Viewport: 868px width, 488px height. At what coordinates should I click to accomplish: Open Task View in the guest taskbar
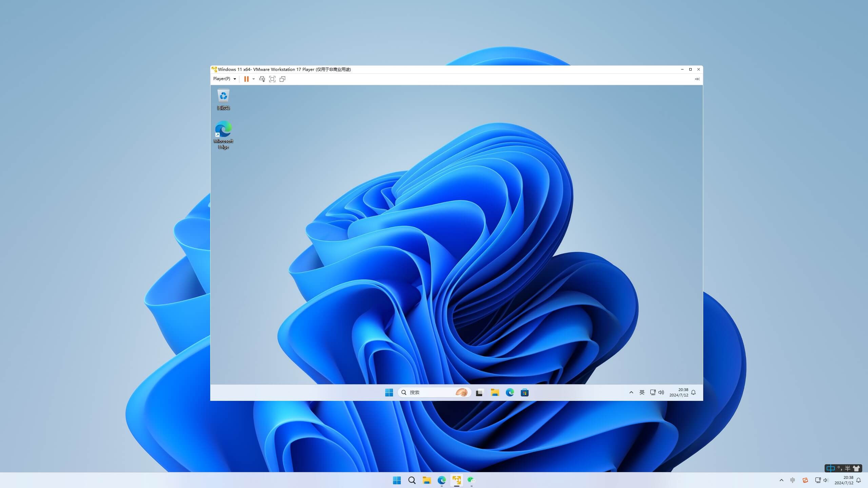pos(479,393)
